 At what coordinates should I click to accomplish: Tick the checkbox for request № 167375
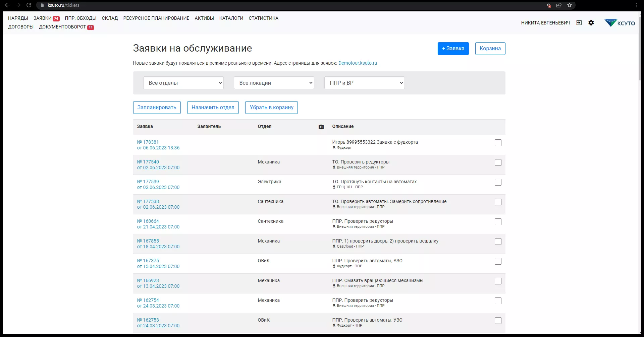click(498, 261)
